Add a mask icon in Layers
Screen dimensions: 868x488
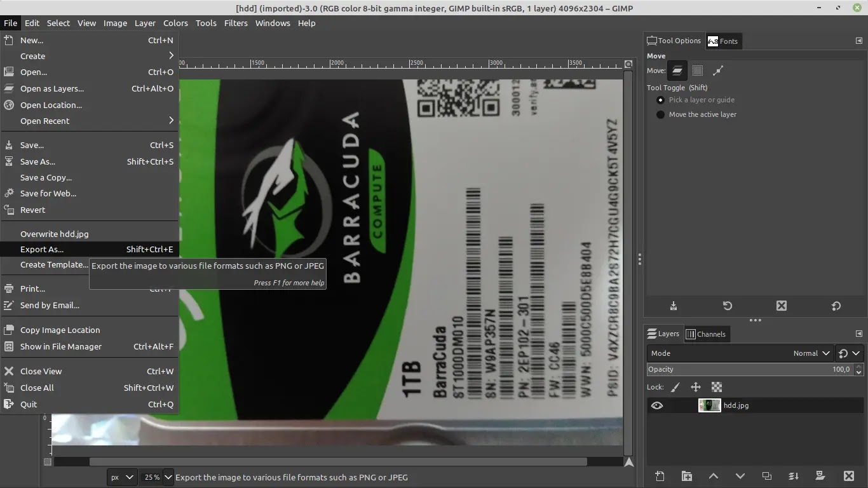[x=820, y=476]
